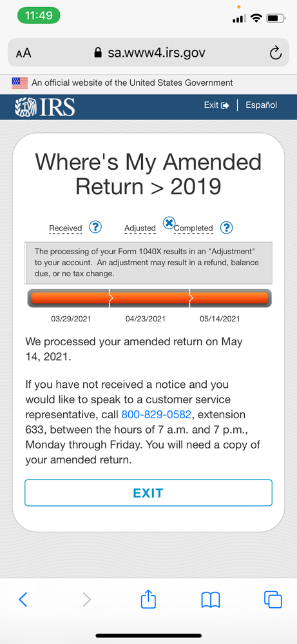The height and width of the screenshot is (644, 297).
Task: Click the IRS logo in header
Action: pyautogui.click(x=44, y=106)
